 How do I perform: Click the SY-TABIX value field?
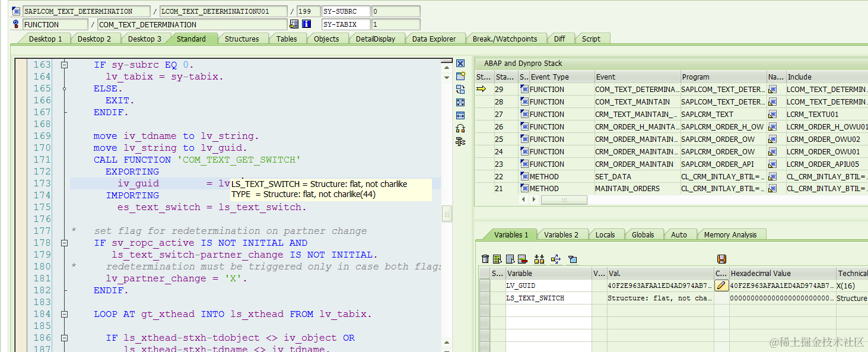(396, 24)
